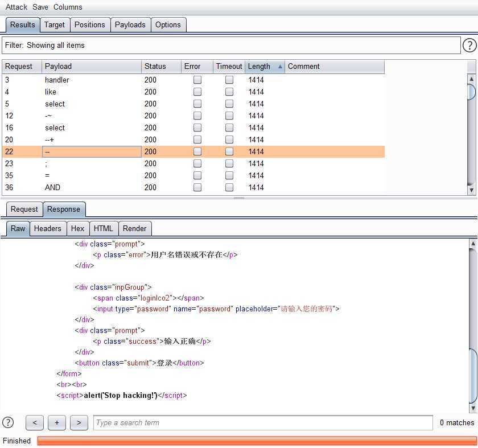Select the AND payload row
This screenshot has height=448, width=478.
click(193, 187)
